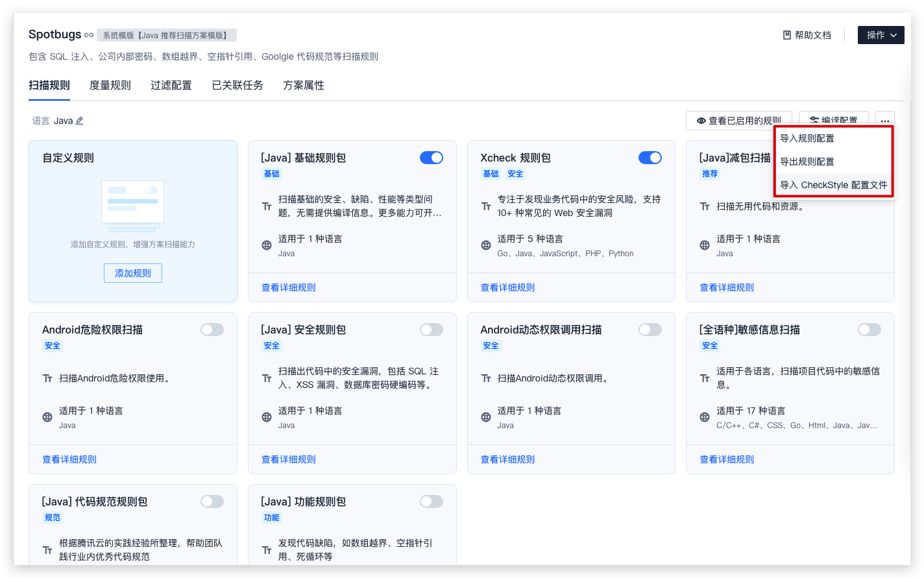Click the eye icon for enabled rules
The width and height of the screenshot is (924, 578).
tap(701, 121)
